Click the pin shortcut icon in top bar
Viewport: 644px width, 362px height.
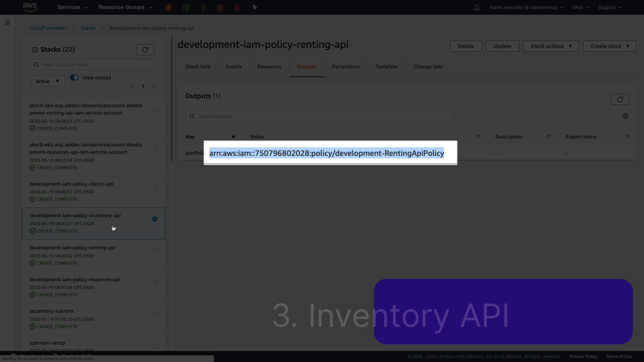[255, 7]
